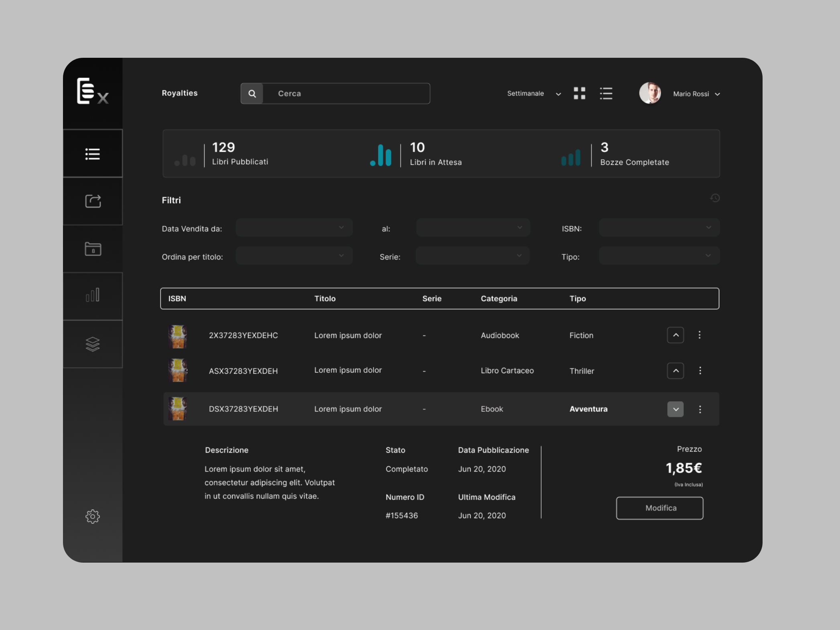Click the Royalties page title
This screenshot has width=840, height=630.
[x=180, y=93]
